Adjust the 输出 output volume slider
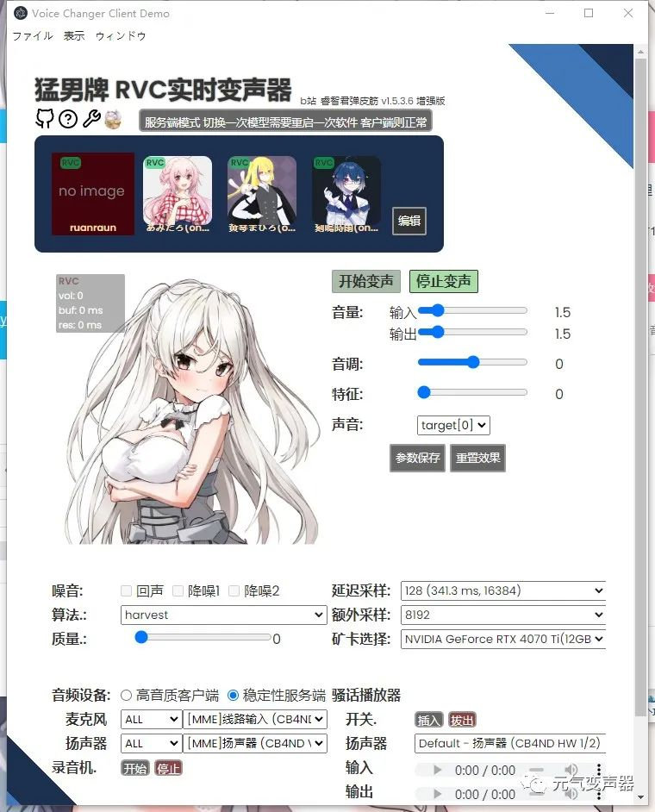Image resolution: width=655 pixels, height=812 pixels. [472, 332]
